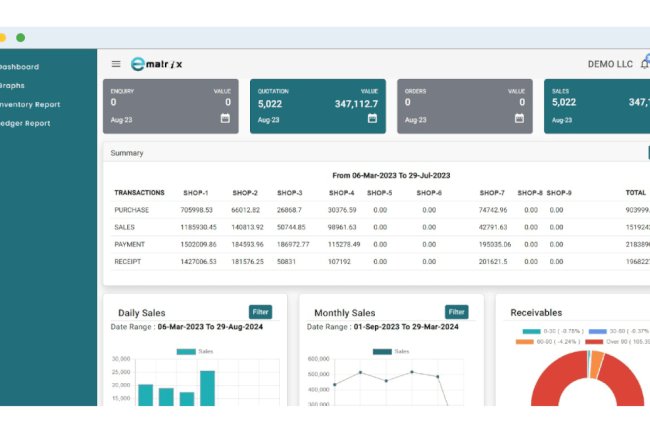Select the Quotation summary card
Viewport: 650px width, 433px height.
point(318,106)
